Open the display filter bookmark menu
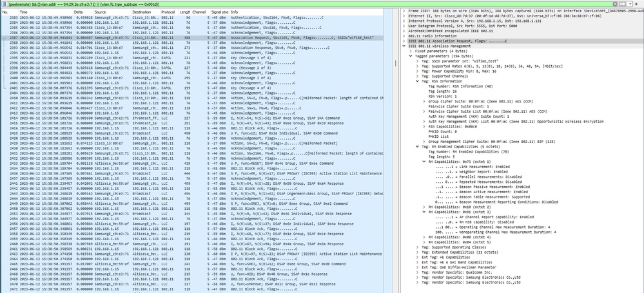The height and width of the screenshot is (293, 644). pos(4,4)
